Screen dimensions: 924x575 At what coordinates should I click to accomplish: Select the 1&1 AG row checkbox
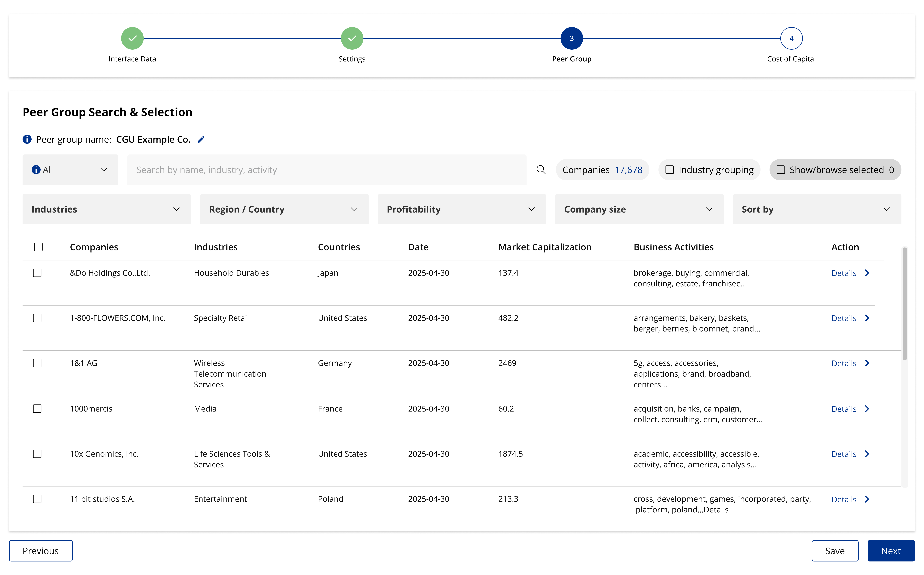click(x=37, y=363)
